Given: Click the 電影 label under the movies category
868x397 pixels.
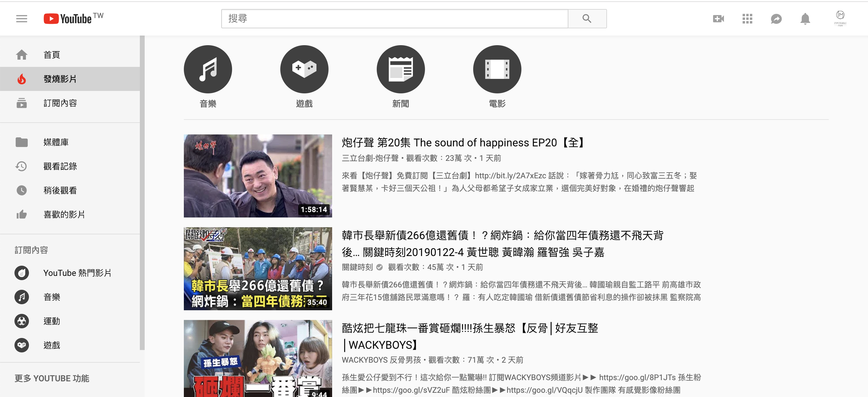Looking at the screenshot, I should [497, 104].
